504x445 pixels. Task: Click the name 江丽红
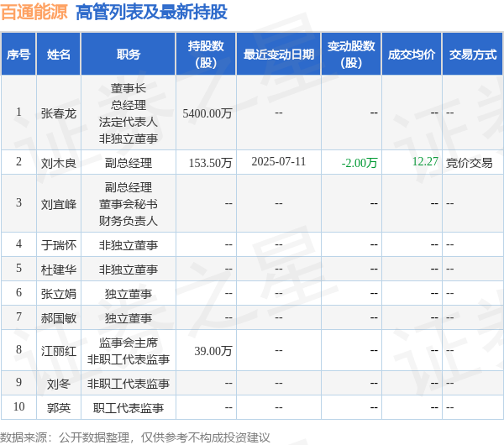pyautogui.click(x=59, y=351)
